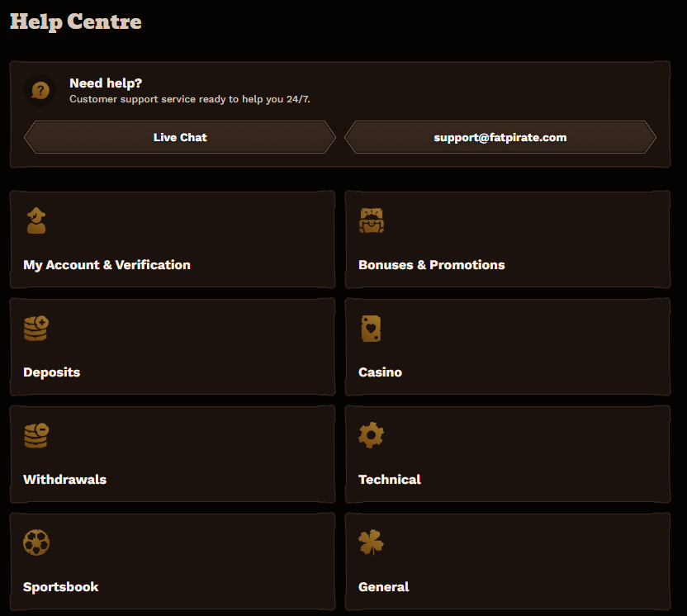Select the Casino help category
The height and width of the screenshot is (616, 687).
coord(508,347)
